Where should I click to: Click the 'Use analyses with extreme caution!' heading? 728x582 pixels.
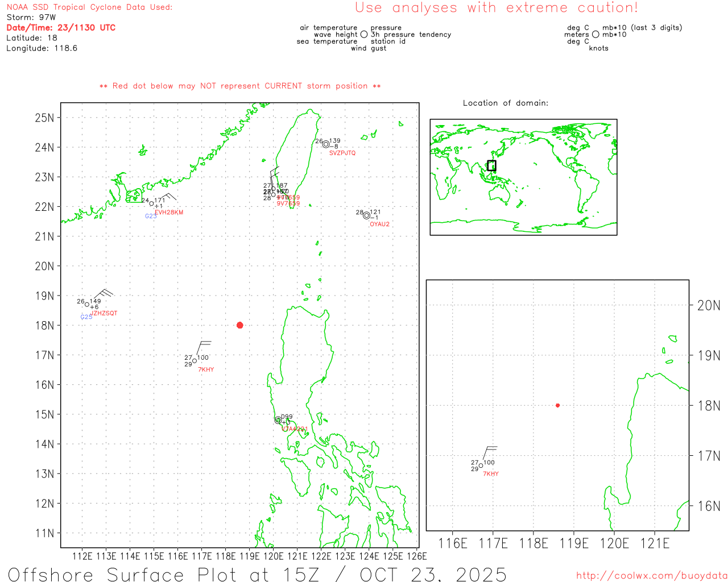click(497, 8)
